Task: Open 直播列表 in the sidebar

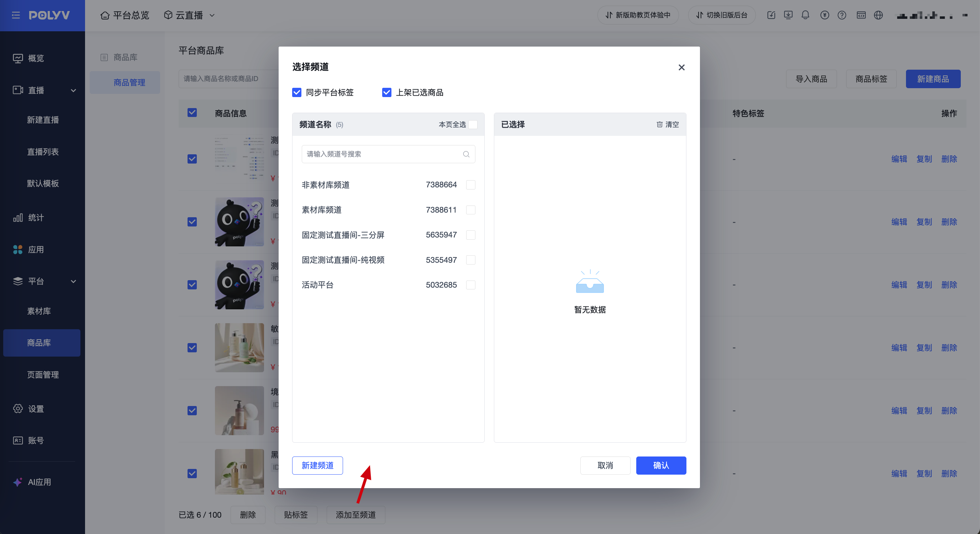Action: coord(43,152)
